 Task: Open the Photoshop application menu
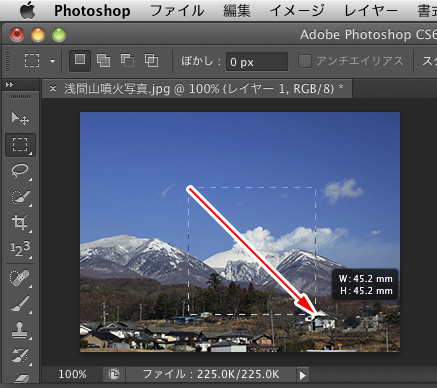coord(92,11)
